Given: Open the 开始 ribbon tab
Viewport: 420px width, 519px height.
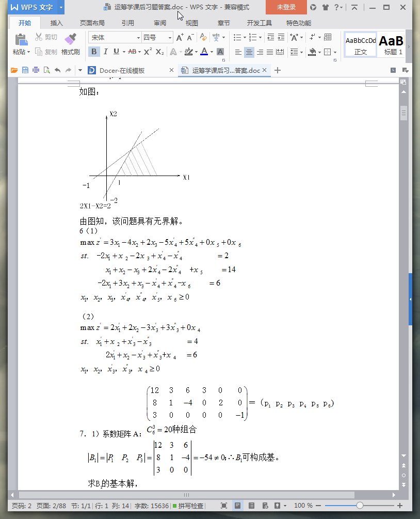Looking at the screenshot, I should point(25,23).
